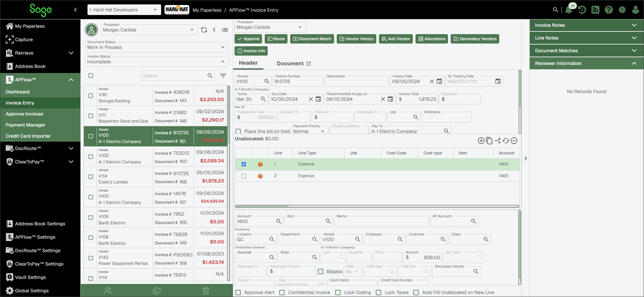This screenshot has height=297, width=644.
Task: Click the search magnifier in the top bar
Action: (556, 10)
